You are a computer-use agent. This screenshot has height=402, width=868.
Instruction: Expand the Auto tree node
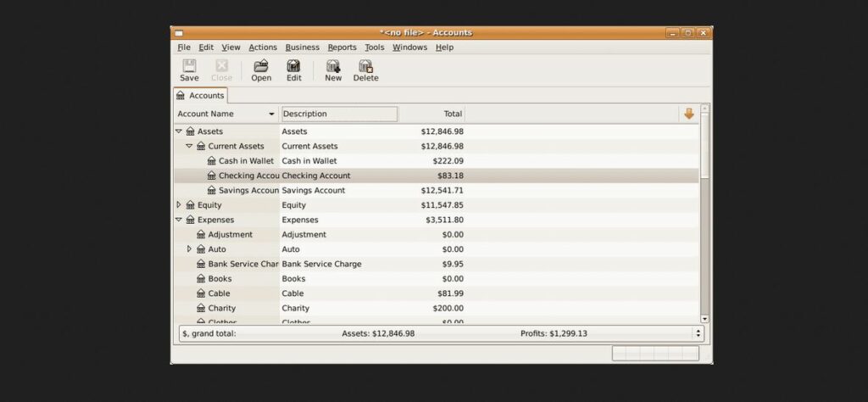(189, 249)
